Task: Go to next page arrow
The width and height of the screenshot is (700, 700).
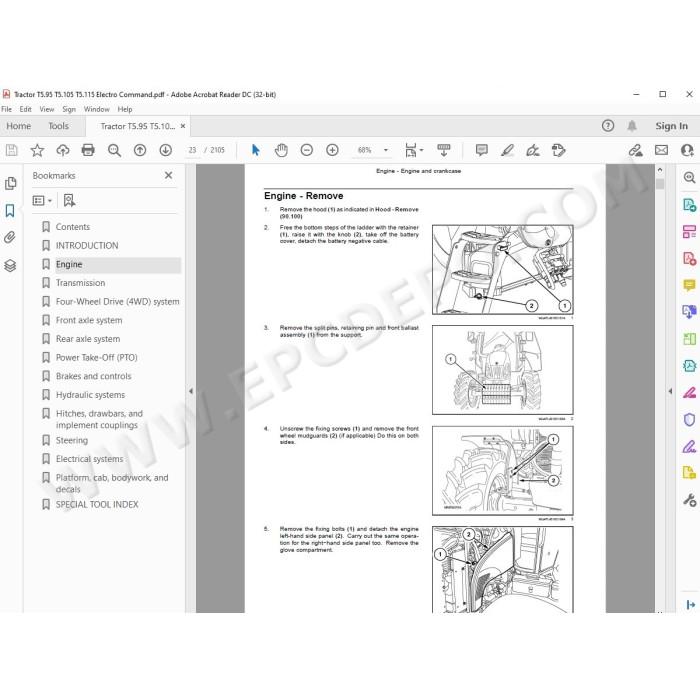Action: pos(166,150)
